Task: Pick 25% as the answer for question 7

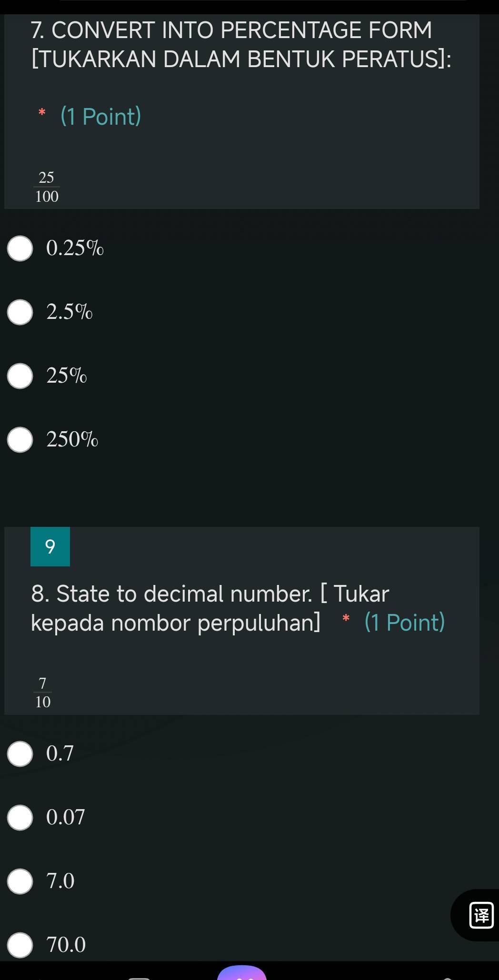Action: (x=19, y=376)
